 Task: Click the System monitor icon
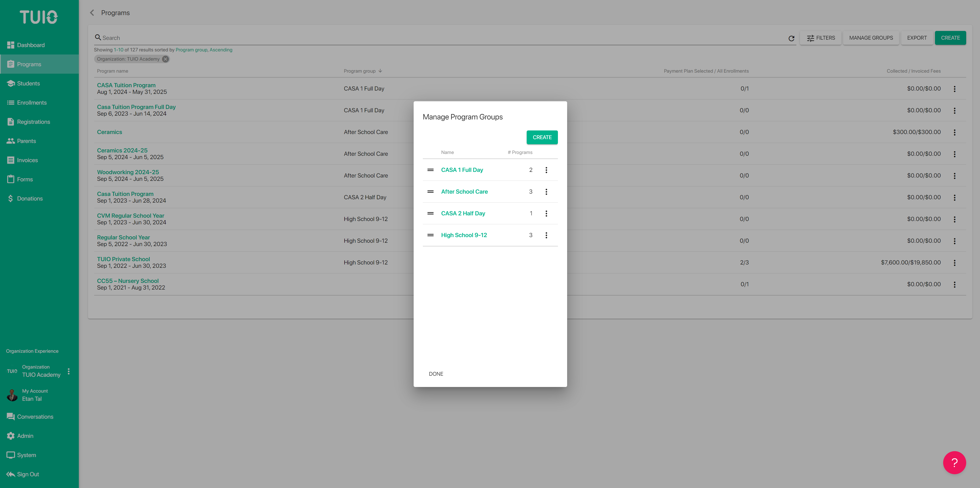11,455
